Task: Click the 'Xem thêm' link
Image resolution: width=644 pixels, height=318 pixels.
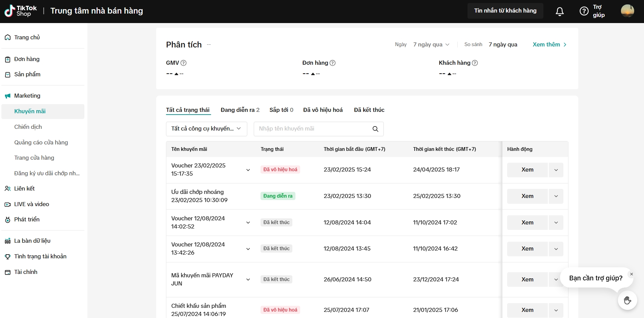Action: click(x=549, y=44)
